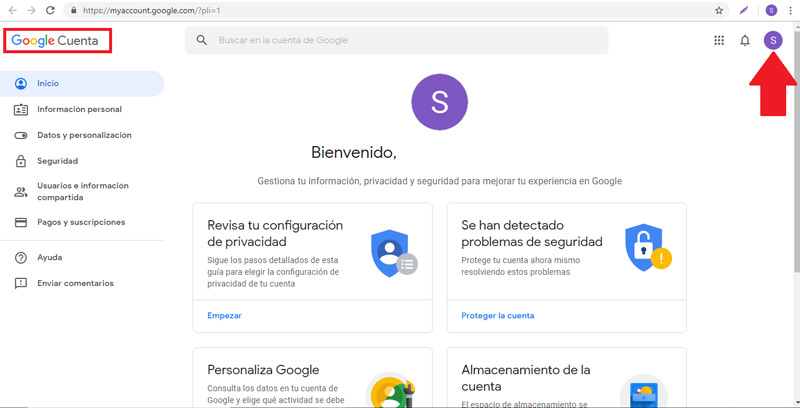The width and height of the screenshot is (800, 408).
Task: Click the large purple profile picture
Action: coord(439,102)
